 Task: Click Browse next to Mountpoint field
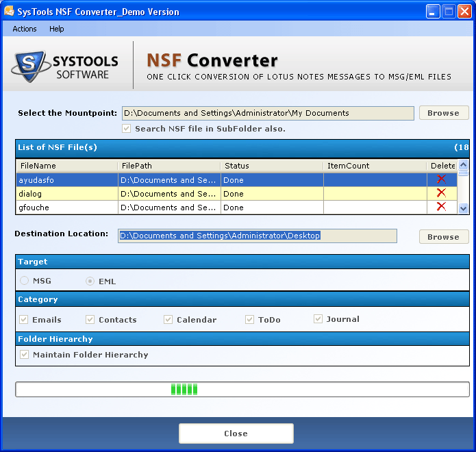pos(444,113)
